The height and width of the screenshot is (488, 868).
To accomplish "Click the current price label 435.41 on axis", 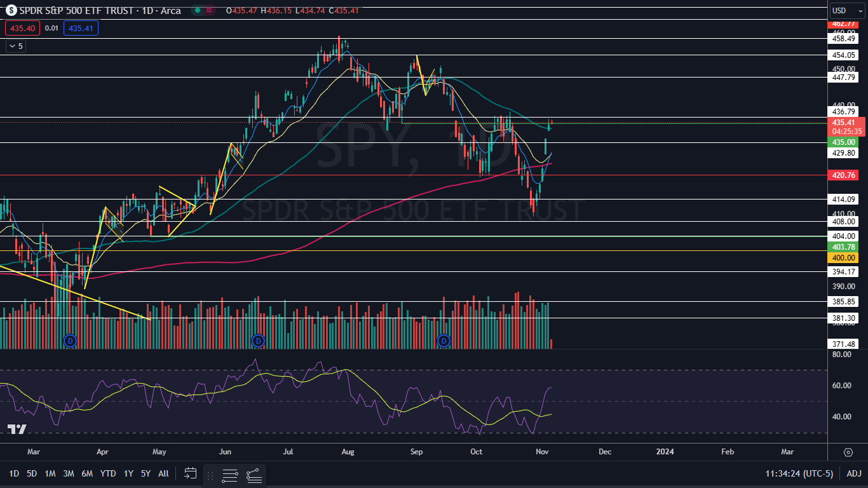I will click(844, 122).
